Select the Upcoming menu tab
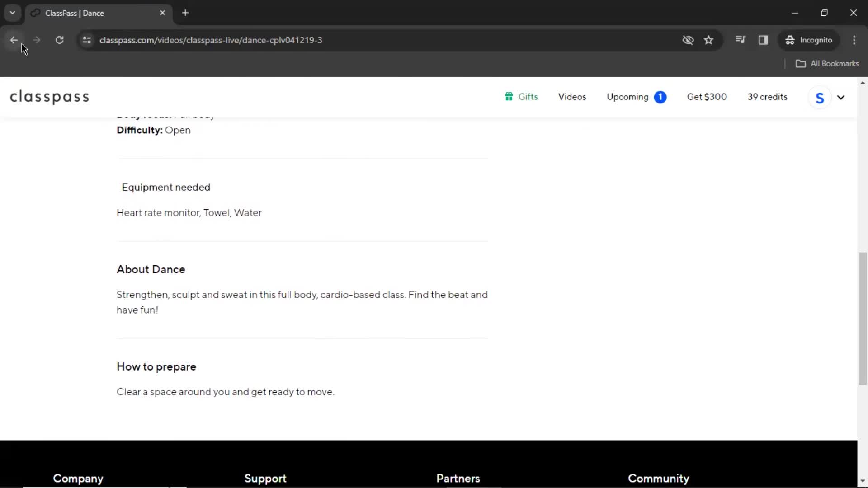Image resolution: width=868 pixels, height=488 pixels. point(628,97)
